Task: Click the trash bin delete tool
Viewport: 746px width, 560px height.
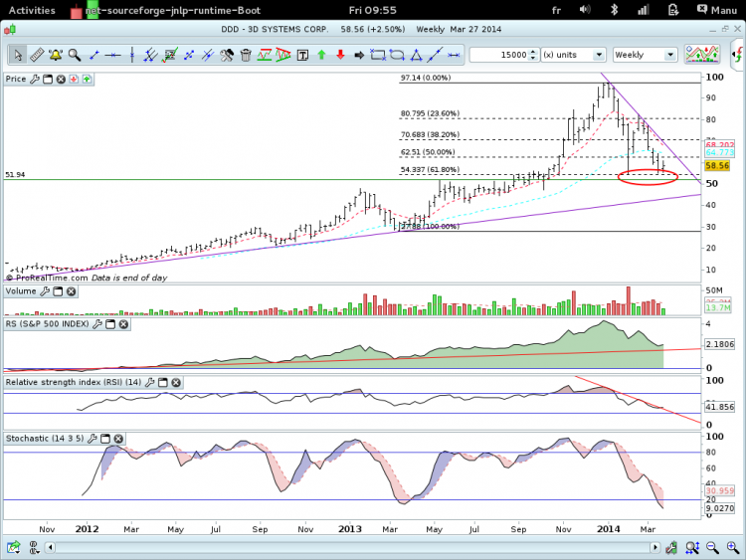Action: [x=246, y=55]
